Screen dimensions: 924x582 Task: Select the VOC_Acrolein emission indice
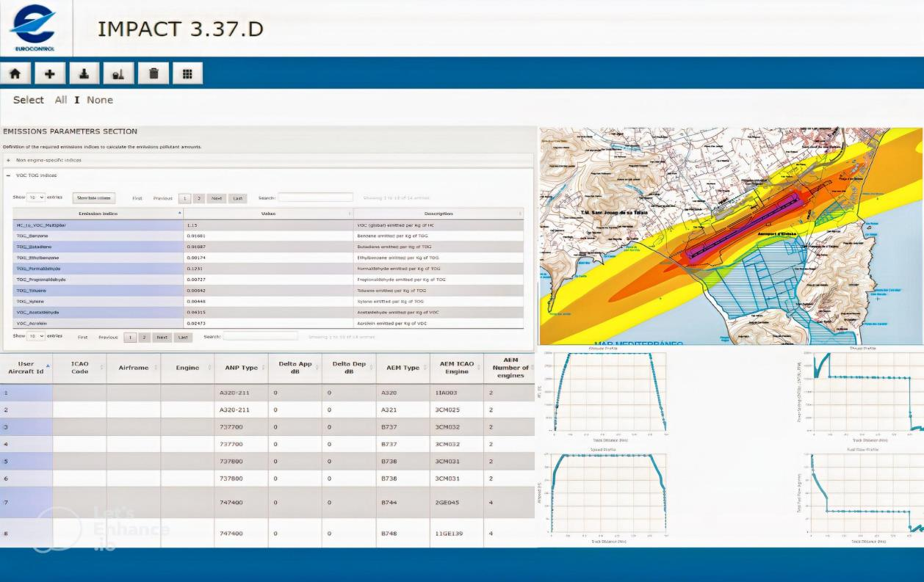(98, 323)
